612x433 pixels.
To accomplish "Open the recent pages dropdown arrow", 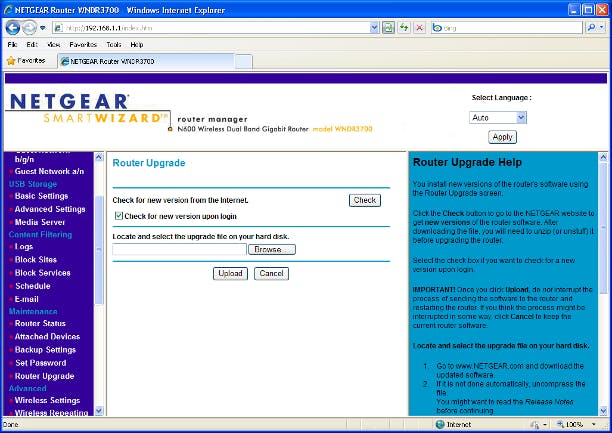I will point(43,28).
